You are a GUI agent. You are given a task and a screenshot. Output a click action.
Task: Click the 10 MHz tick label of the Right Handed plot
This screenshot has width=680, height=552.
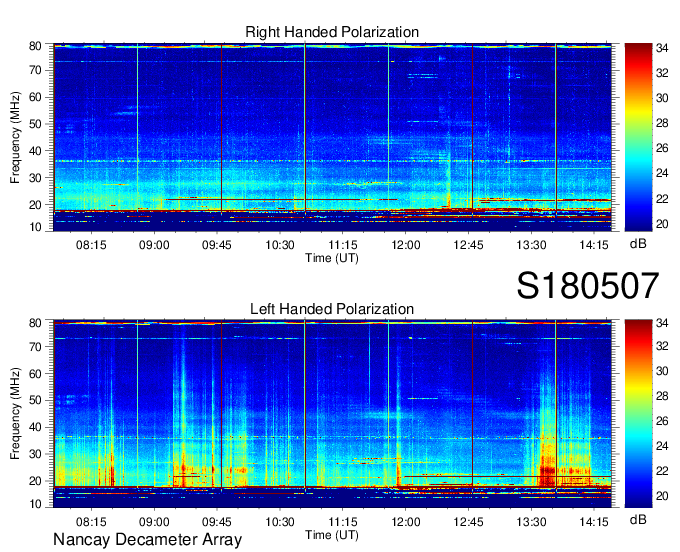[x=35, y=227]
